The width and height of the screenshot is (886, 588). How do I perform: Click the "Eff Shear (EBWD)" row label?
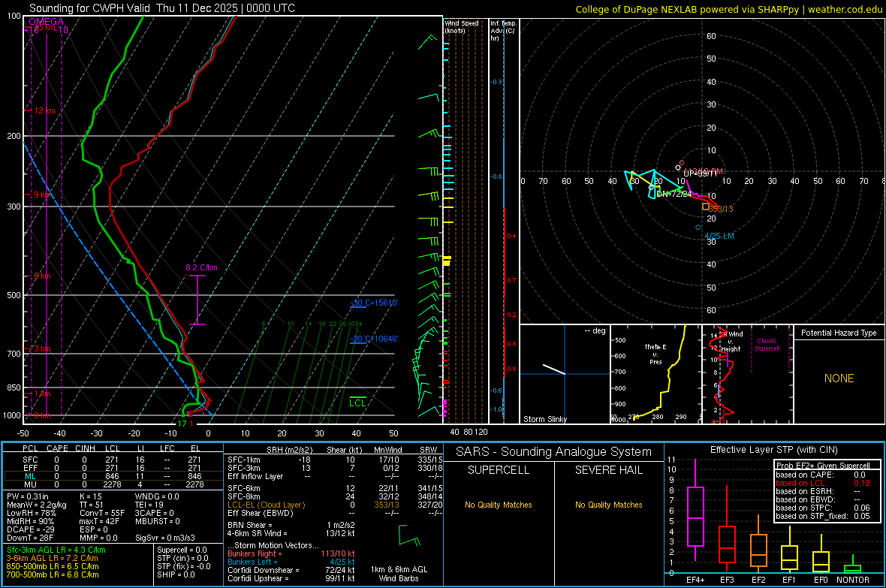coord(260,513)
